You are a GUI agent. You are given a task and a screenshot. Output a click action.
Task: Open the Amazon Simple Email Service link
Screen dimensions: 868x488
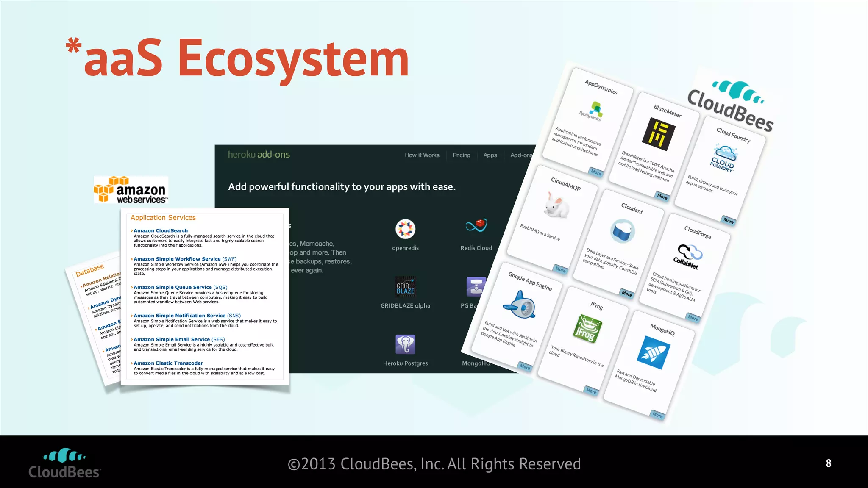[179, 339]
